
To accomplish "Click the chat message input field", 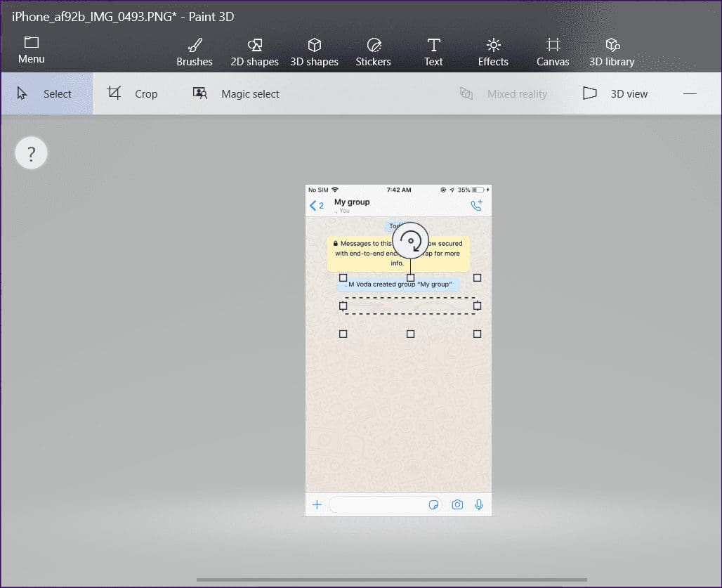I will coord(386,505).
